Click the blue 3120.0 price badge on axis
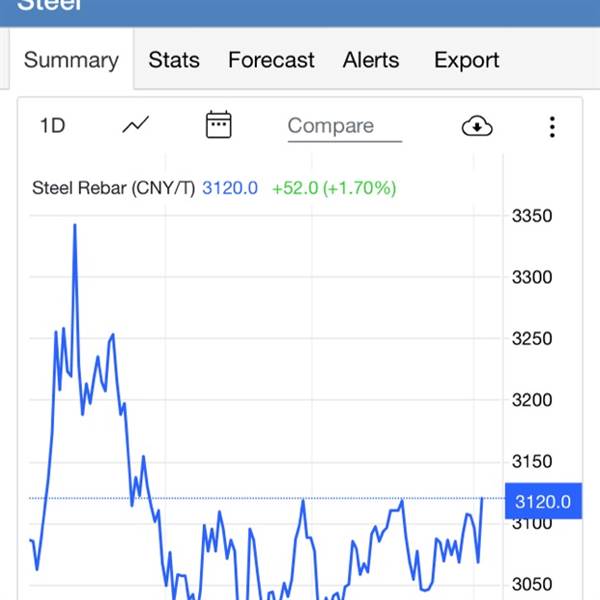Screen dimensions: 600x600 pyautogui.click(x=543, y=501)
